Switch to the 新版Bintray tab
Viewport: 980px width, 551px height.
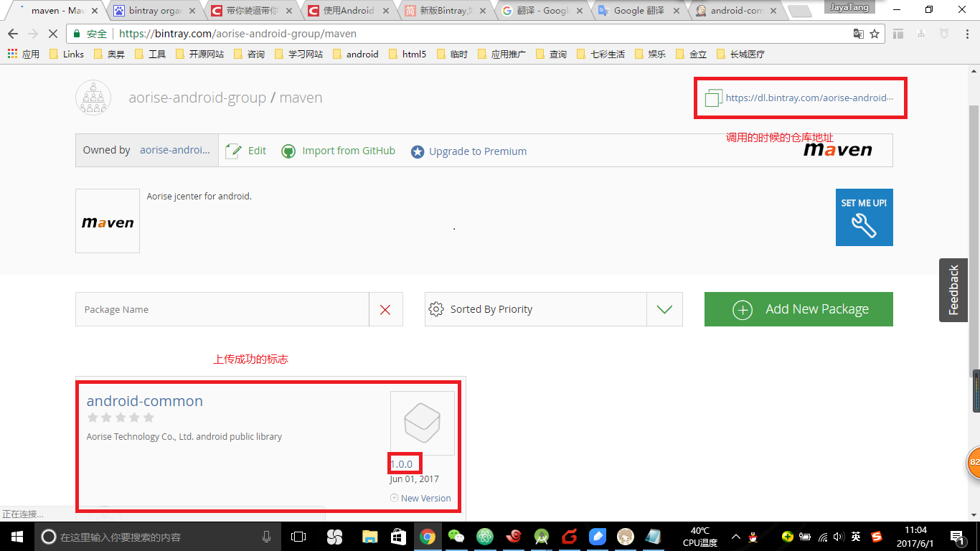(x=444, y=11)
